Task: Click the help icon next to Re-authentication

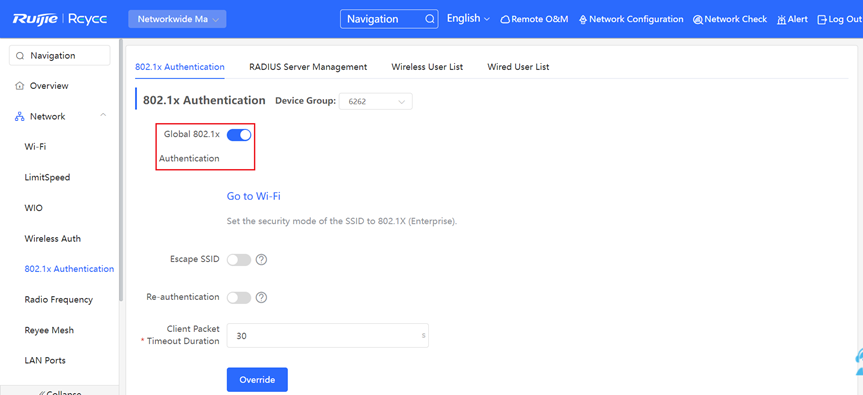Action: (261, 297)
